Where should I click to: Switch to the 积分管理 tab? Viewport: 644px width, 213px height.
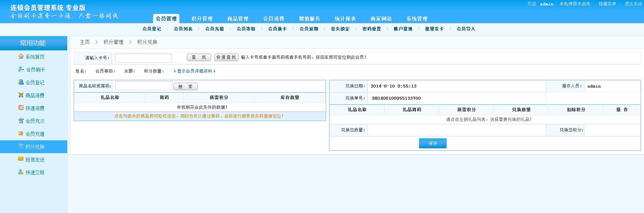(x=202, y=19)
